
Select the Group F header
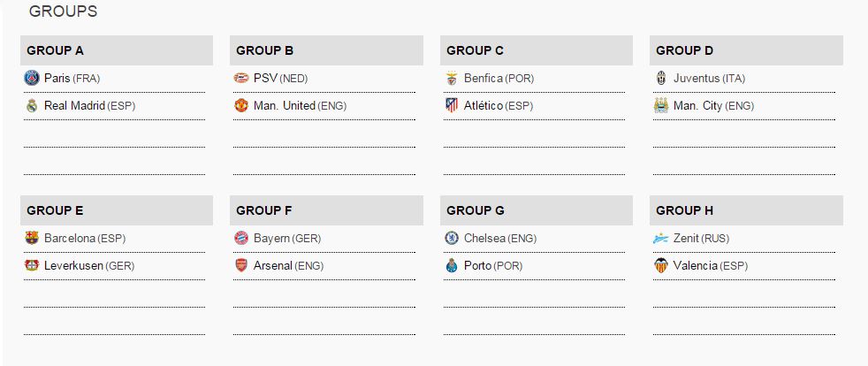pos(326,210)
